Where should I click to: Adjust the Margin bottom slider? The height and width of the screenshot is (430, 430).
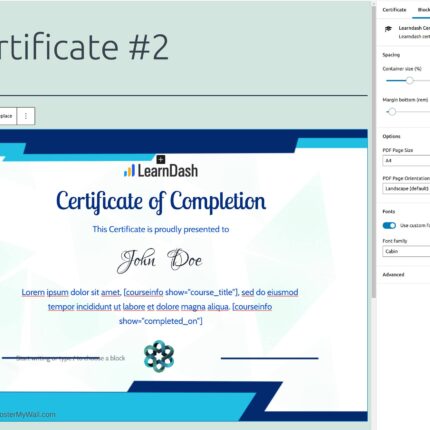(x=392, y=112)
